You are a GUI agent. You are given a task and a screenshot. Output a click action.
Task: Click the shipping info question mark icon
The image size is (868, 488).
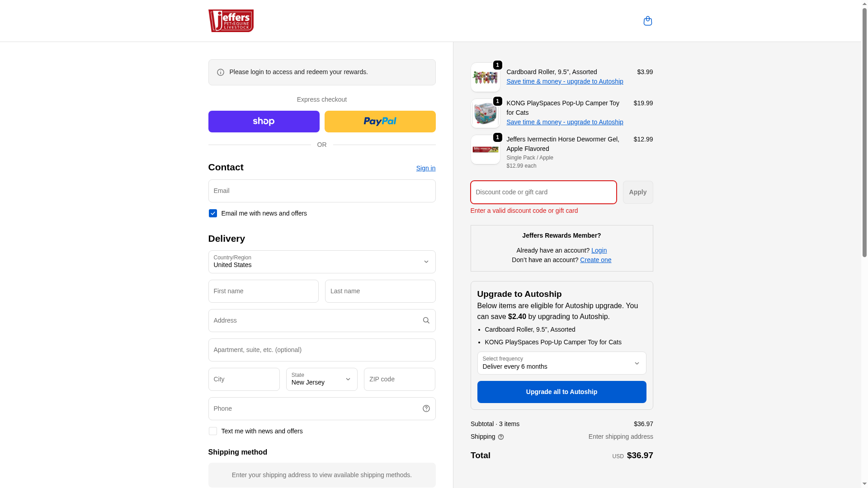(500, 437)
